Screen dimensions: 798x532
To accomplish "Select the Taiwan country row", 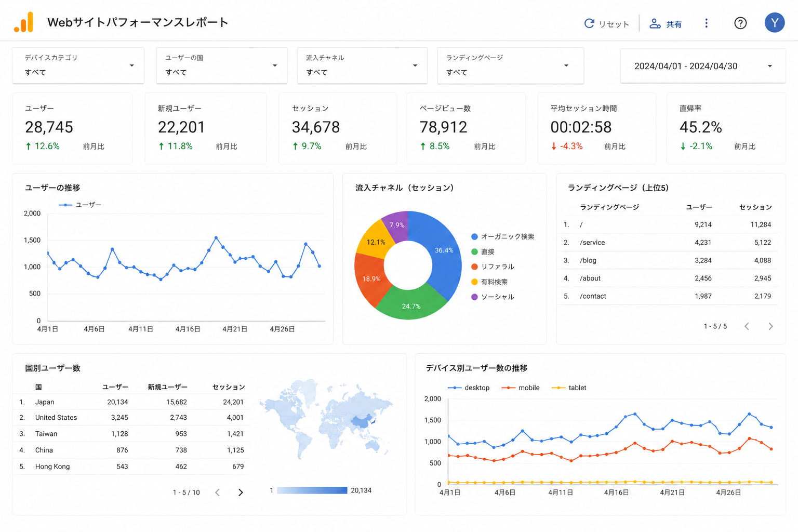I will (x=131, y=434).
